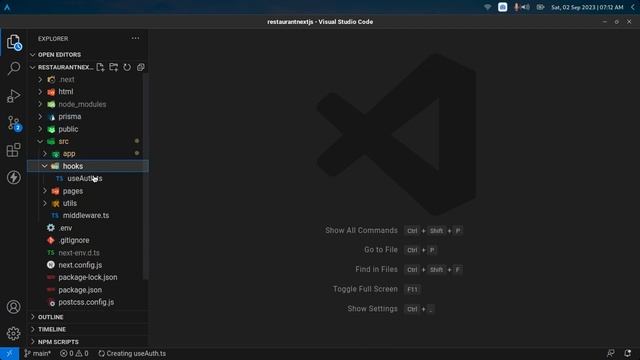Refresh the explorer file tree

(127, 67)
